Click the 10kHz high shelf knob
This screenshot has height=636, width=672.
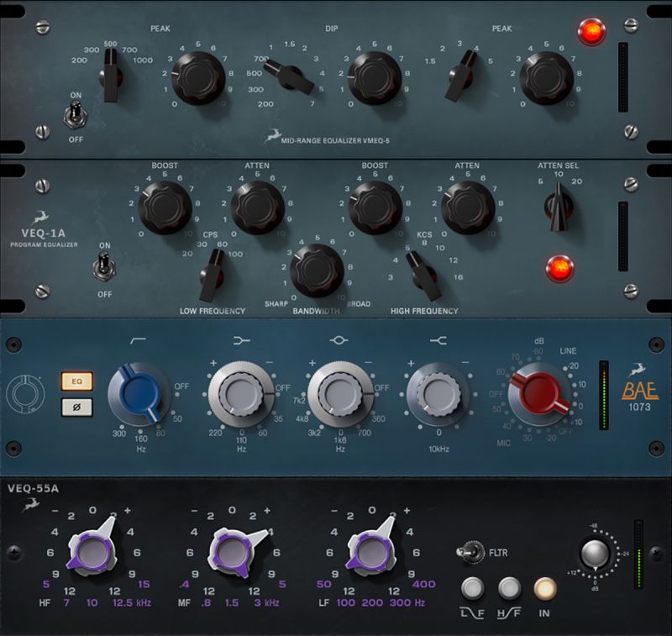pyautogui.click(x=438, y=394)
